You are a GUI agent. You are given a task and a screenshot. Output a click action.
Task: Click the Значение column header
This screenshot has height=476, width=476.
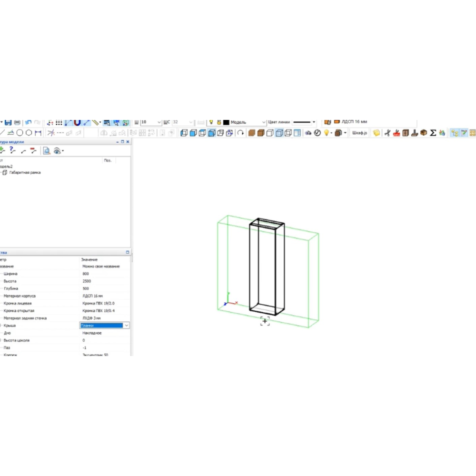point(89,259)
